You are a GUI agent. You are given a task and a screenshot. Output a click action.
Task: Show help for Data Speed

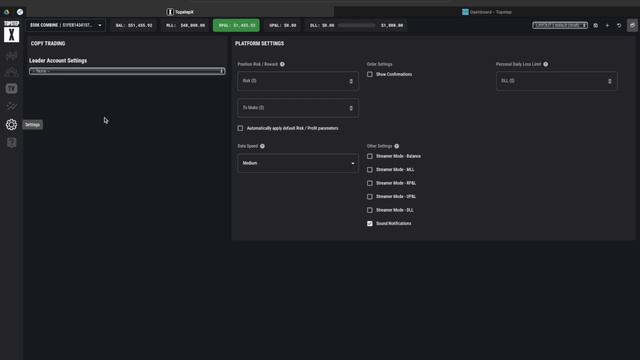pos(262,146)
